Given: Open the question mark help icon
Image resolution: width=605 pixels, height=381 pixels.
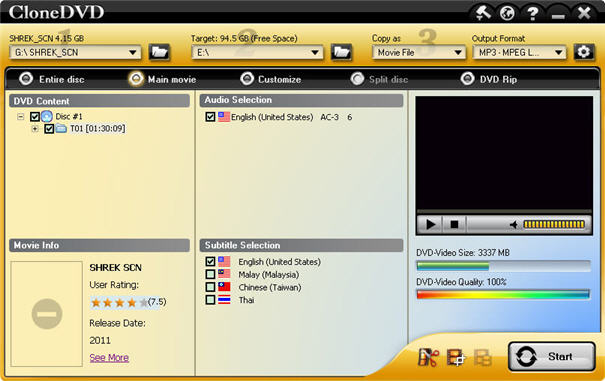Looking at the screenshot, I should click(x=532, y=14).
